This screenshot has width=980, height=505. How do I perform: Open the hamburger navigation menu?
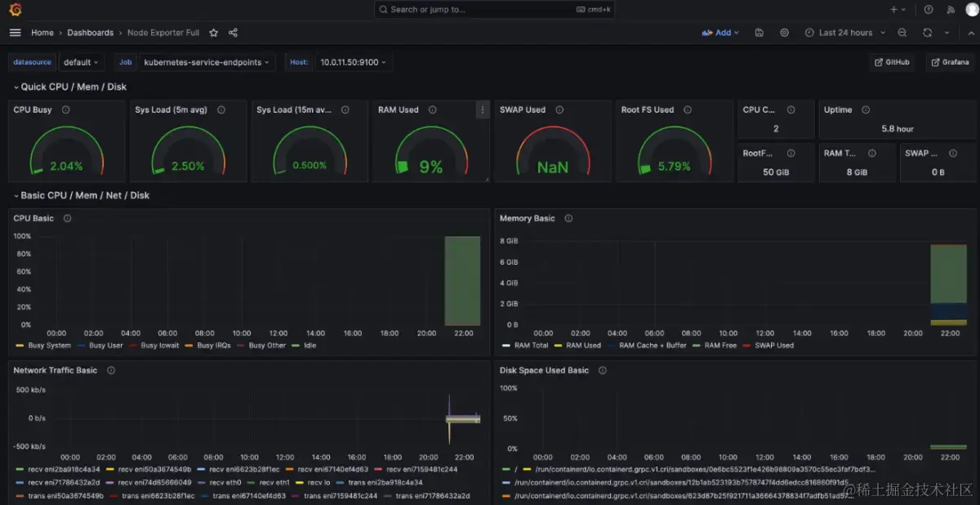click(15, 33)
